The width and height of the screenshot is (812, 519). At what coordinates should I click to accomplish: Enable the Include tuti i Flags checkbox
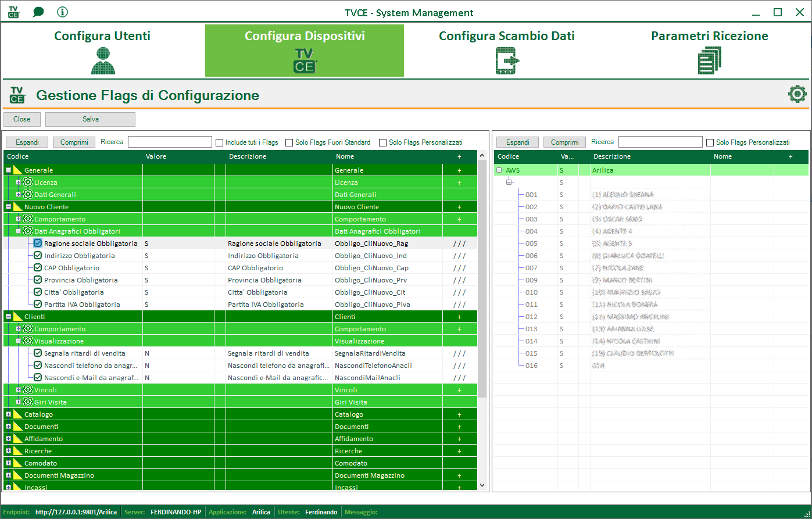(x=220, y=142)
